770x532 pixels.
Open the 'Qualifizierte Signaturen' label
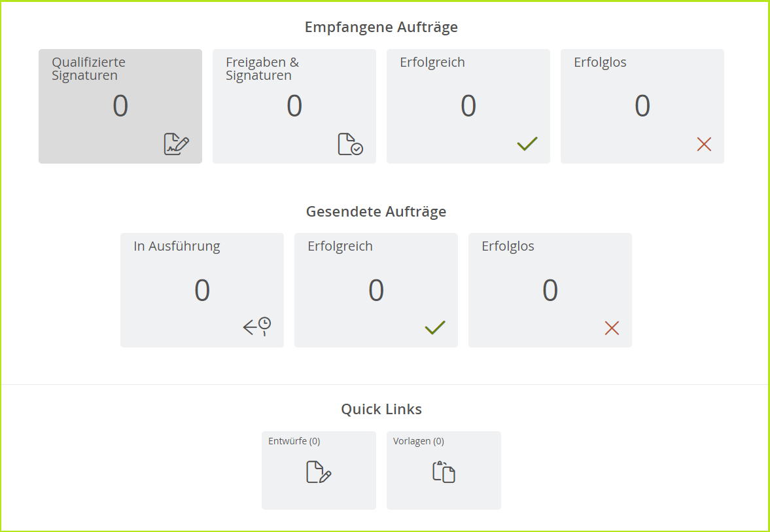point(89,69)
